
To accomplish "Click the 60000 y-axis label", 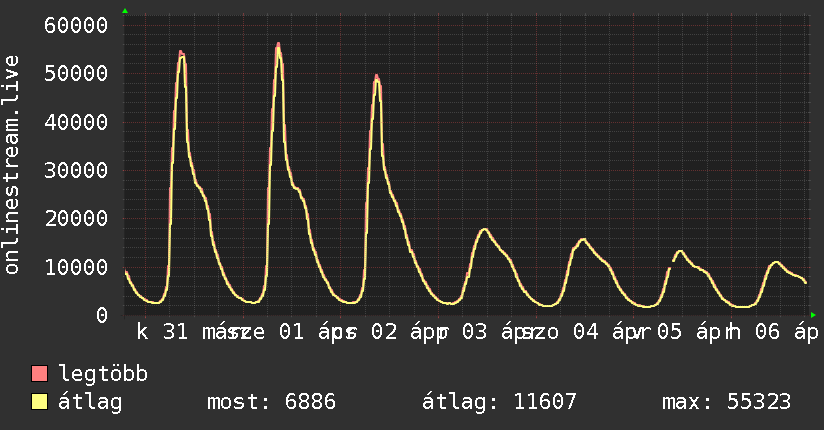I will pos(76,25).
